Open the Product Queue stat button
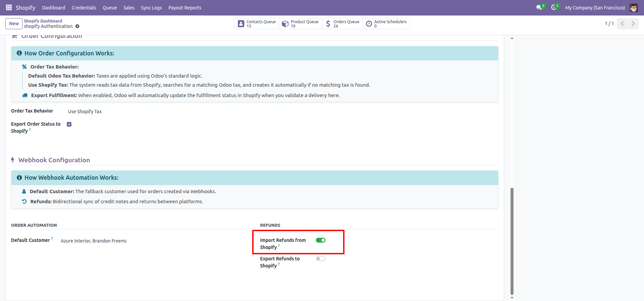 (x=301, y=24)
